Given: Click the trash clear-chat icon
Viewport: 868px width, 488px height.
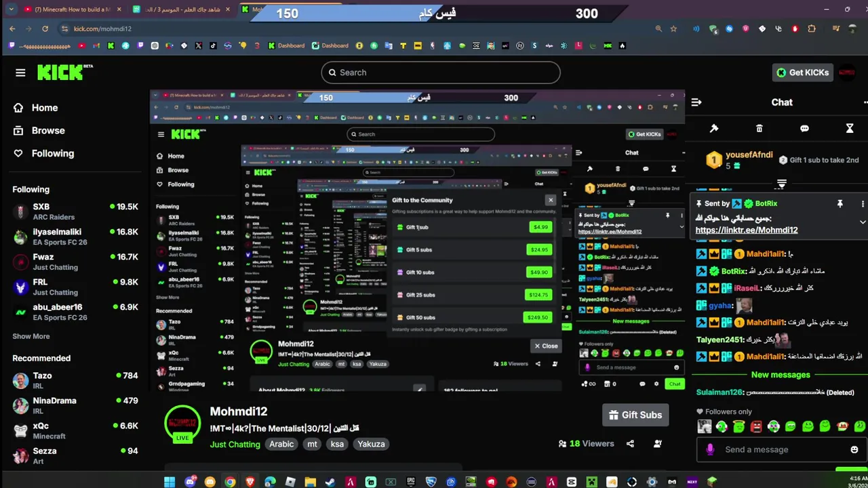Looking at the screenshot, I should (759, 128).
